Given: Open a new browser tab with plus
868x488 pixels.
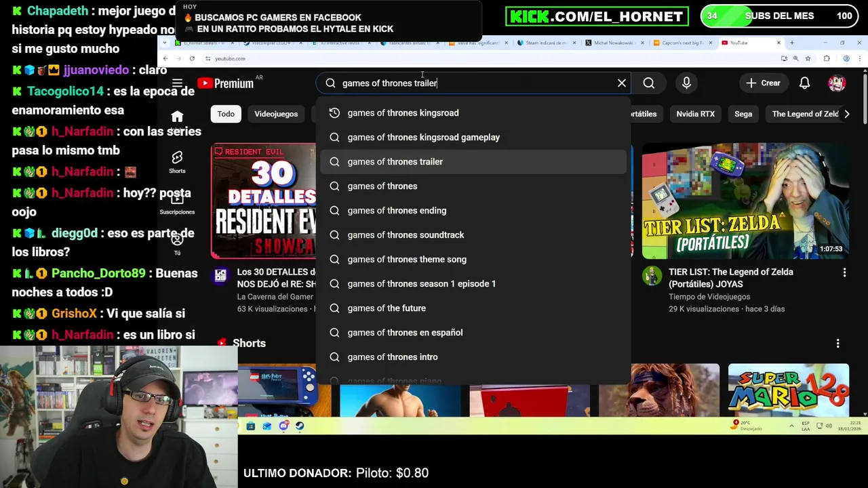Looking at the screenshot, I should 791,43.
